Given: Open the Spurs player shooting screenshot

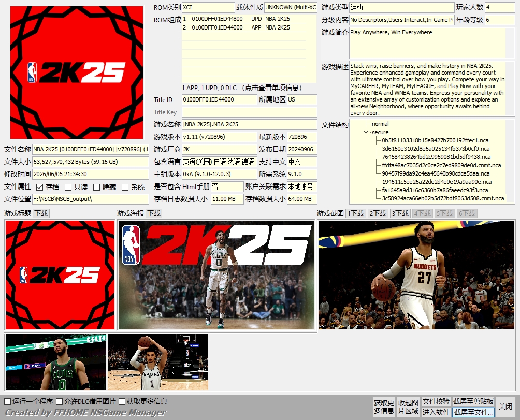Looking at the screenshot, I should pyautogui.click(x=158, y=362).
